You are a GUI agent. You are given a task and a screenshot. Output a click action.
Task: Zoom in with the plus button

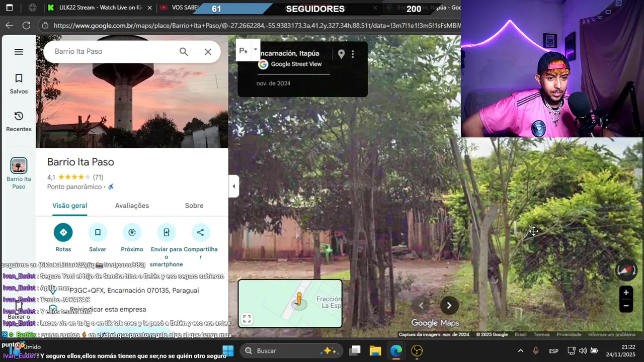(626, 293)
